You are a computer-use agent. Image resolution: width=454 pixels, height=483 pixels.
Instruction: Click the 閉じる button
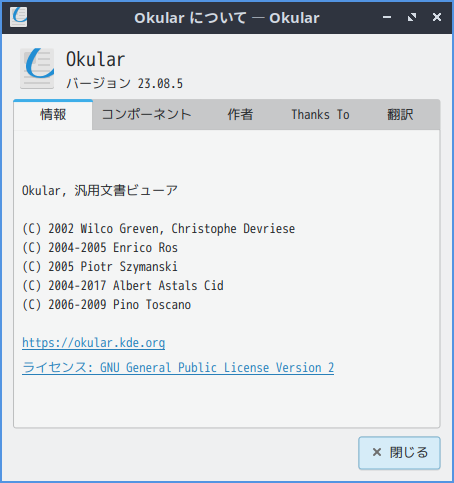[x=399, y=453]
